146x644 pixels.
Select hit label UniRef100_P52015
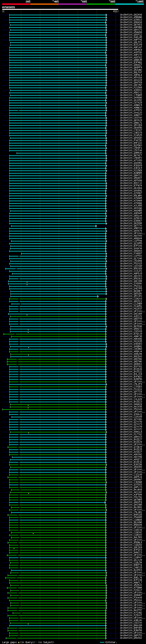pos(131,263)
